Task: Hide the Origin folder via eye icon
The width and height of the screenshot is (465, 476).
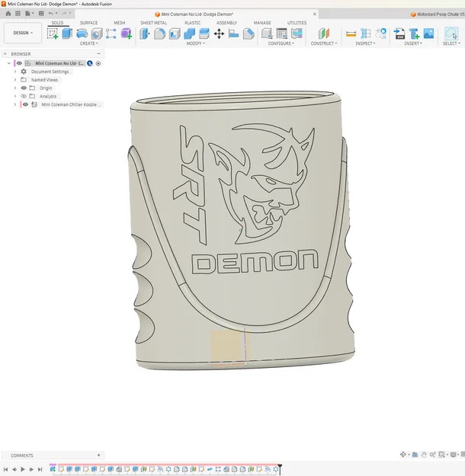Action: [24, 88]
